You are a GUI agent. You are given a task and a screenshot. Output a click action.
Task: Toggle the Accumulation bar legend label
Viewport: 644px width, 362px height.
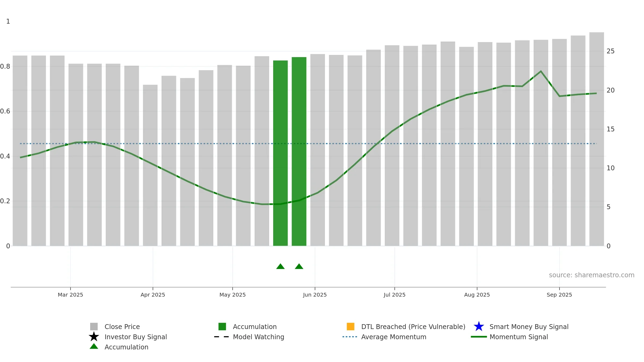click(x=255, y=327)
